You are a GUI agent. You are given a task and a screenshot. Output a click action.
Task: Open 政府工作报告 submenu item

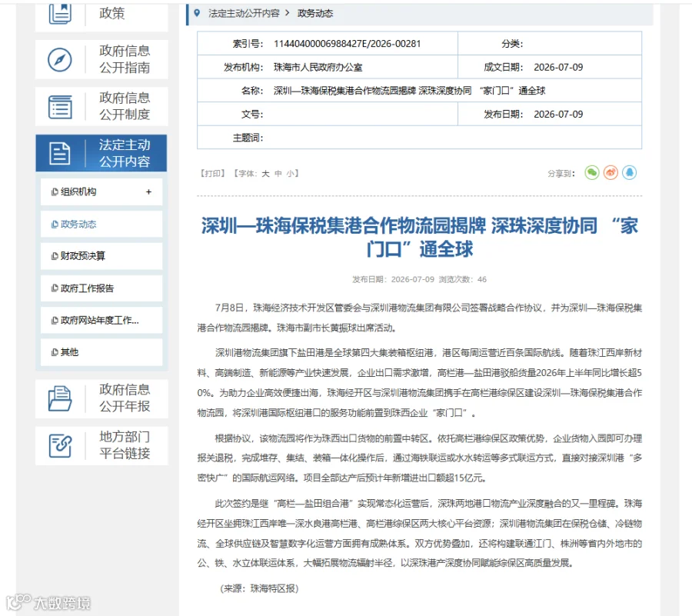click(x=101, y=288)
